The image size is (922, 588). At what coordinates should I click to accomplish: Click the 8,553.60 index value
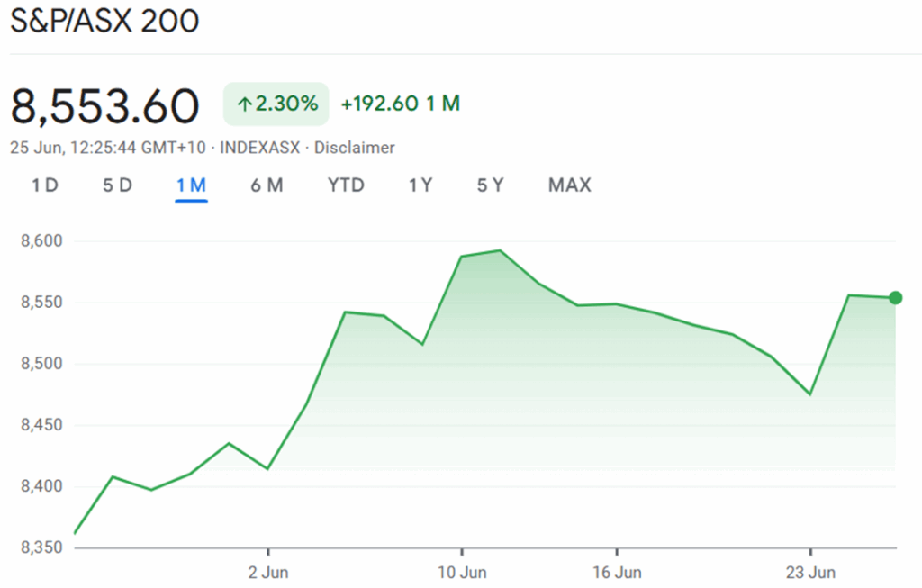104,106
